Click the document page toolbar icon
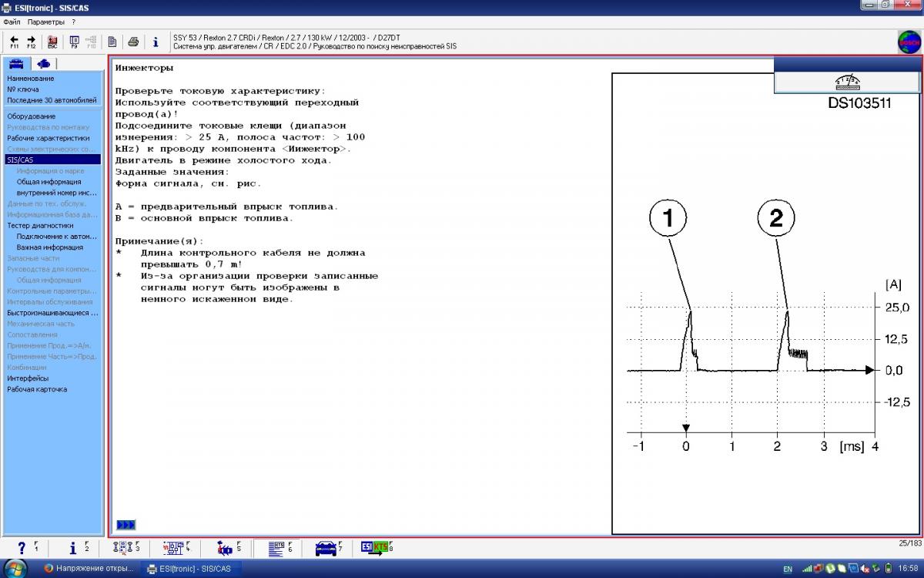 click(x=112, y=42)
